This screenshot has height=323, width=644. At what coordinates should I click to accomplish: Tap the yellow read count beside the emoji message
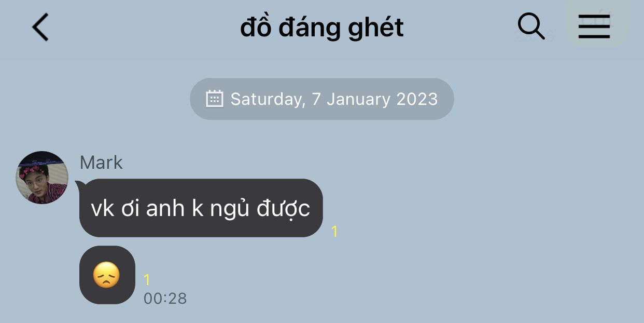coord(147,280)
